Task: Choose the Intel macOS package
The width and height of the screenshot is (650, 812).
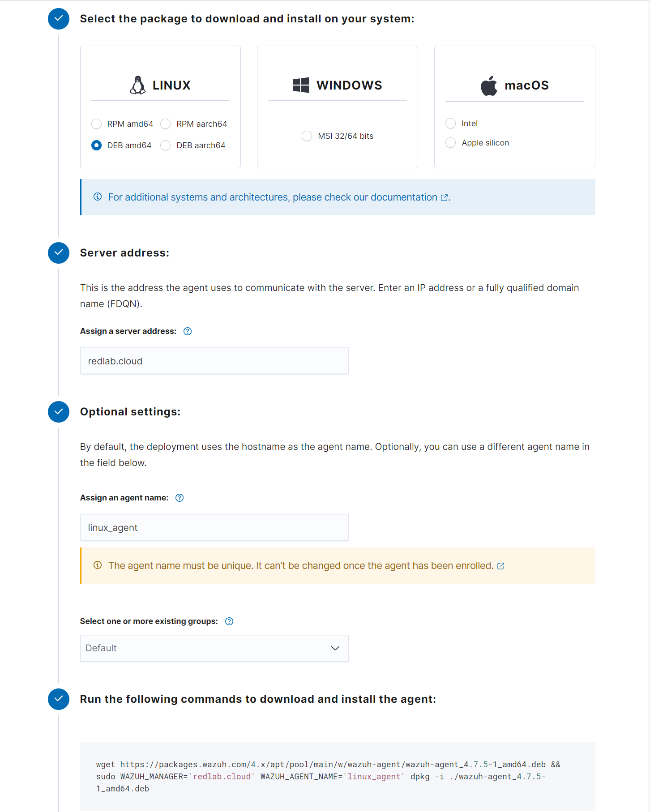Action: (x=451, y=124)
